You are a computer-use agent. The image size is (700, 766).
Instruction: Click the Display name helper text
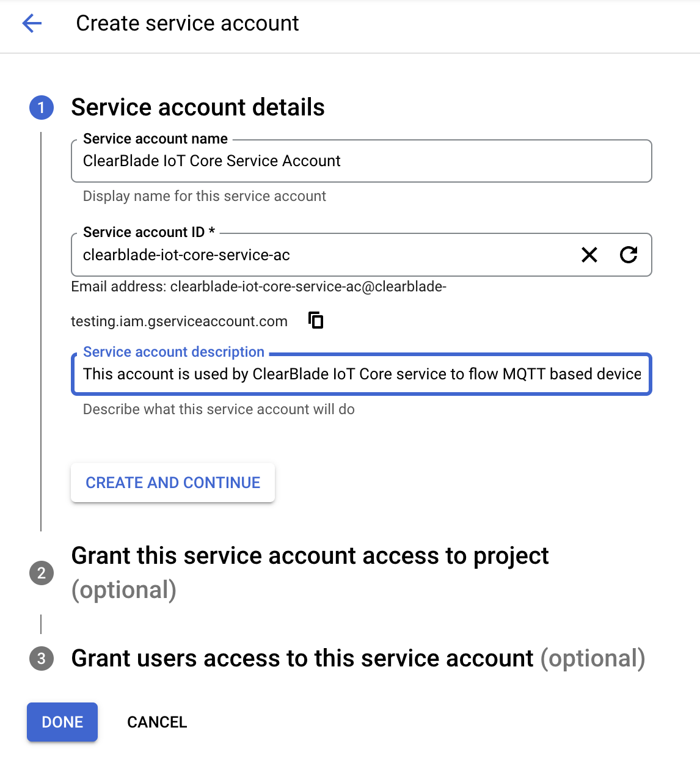tap(205, 196)
